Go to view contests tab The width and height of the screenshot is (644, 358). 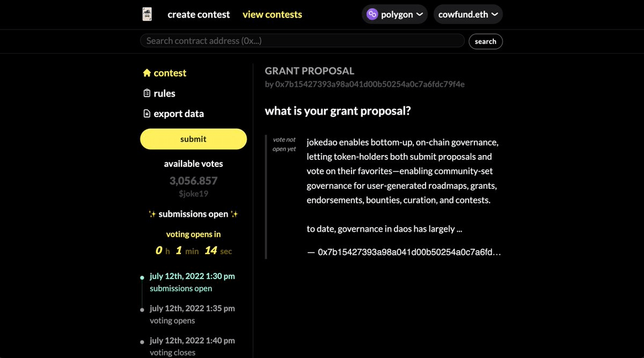coord(272,14)
